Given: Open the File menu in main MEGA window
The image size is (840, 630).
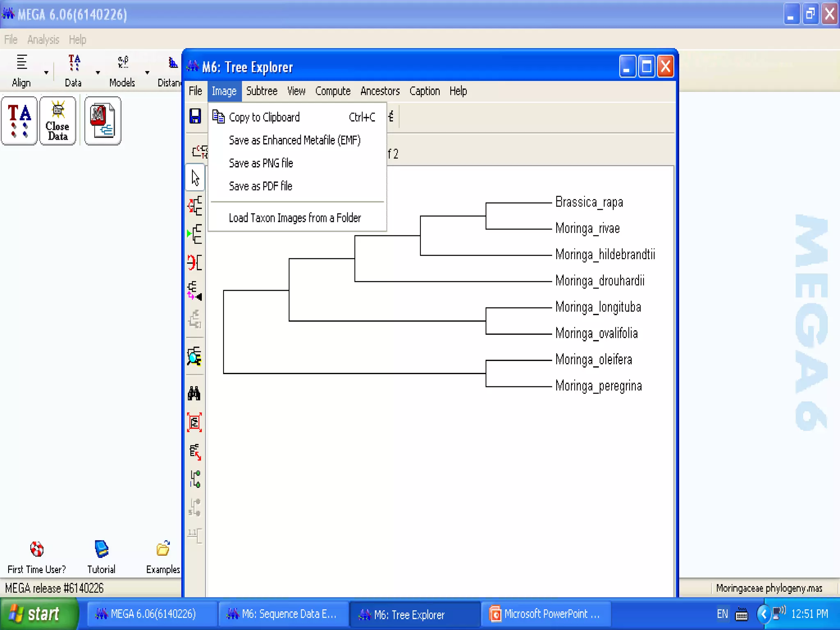Looking at the screenshot, I should click(11, 40).
